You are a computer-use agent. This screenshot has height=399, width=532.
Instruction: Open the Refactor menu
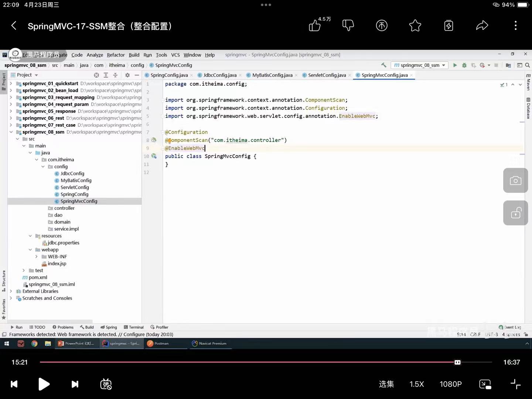(116, 55)
